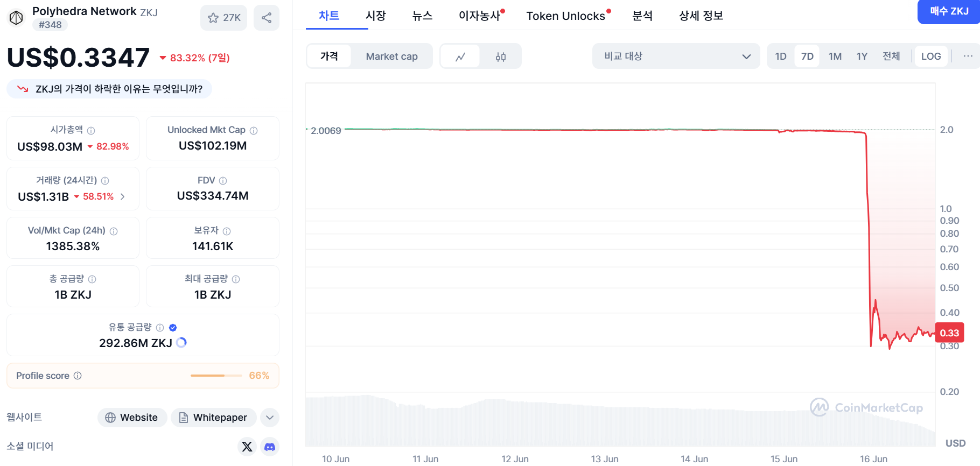The height and width of the screenshot is (466, 980).
Task: Open chart more options ellipsis
Action: [x=968, y=56]
